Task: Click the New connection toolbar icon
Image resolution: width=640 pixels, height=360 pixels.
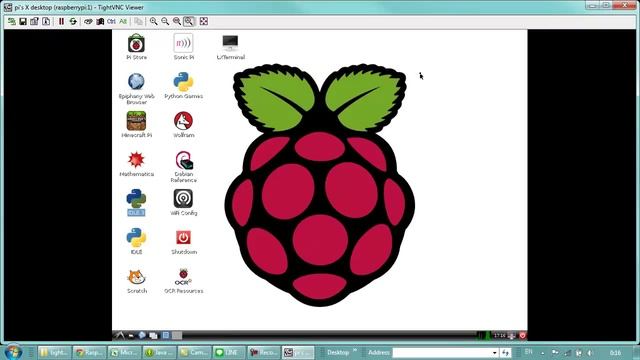Action: (x=11, y=21)
